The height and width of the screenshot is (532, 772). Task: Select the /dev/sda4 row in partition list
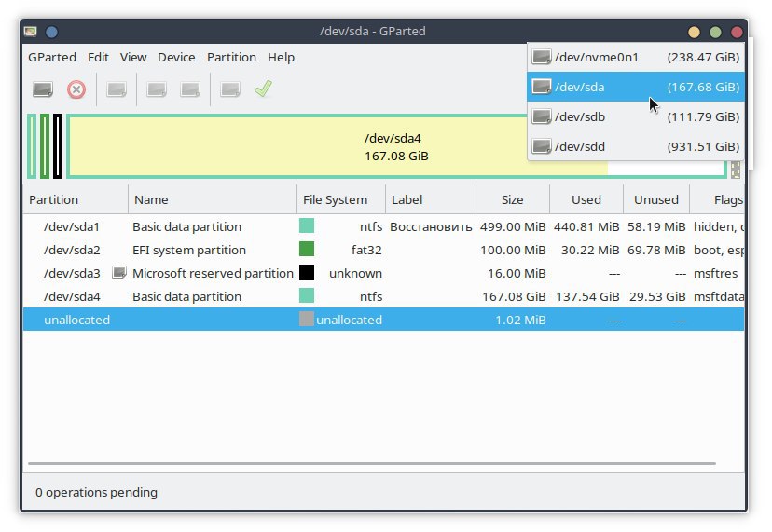click(x=383, y=296)
